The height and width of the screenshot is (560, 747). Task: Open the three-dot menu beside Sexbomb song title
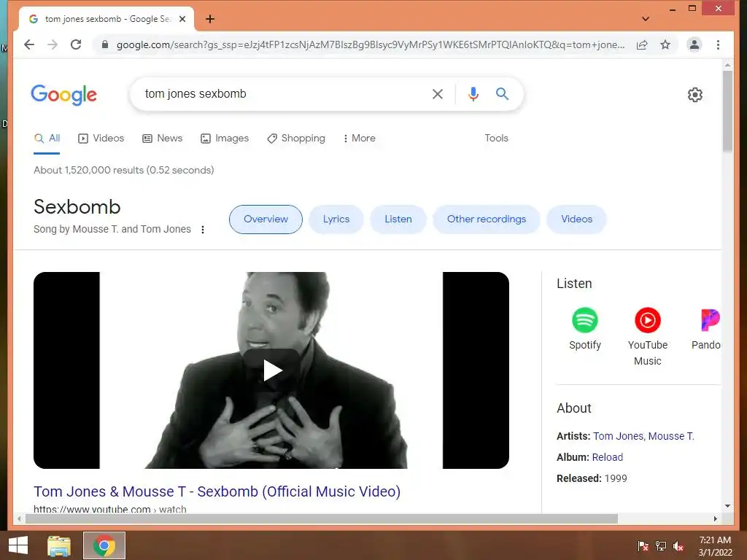click(x=203, y=230)
